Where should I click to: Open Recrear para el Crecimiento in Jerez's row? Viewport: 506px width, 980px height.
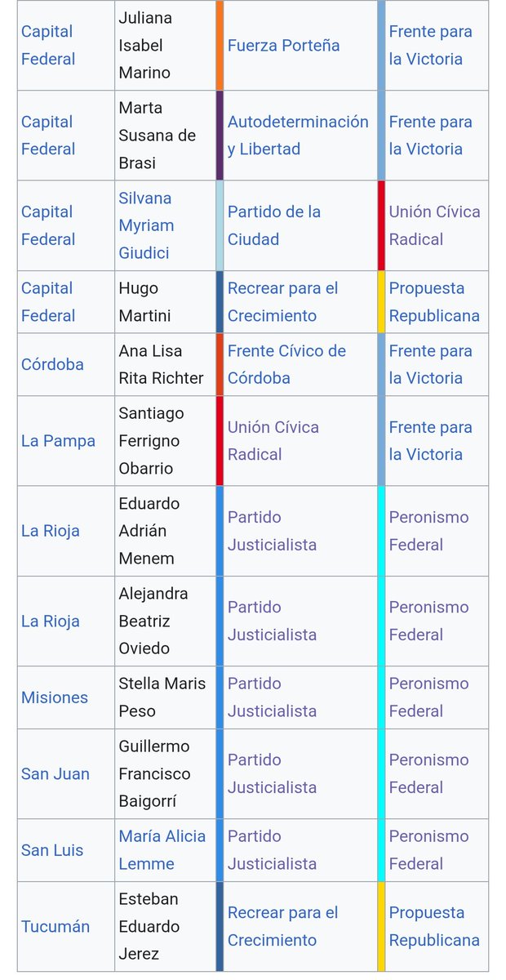tap(283, 927)
